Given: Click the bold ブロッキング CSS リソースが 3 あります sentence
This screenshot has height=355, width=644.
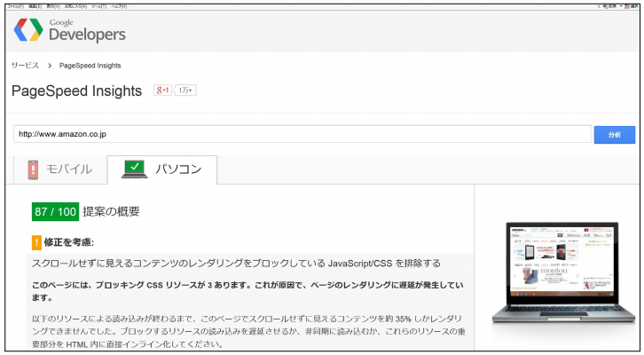Looking at the screenshot, I should [247, 291].
